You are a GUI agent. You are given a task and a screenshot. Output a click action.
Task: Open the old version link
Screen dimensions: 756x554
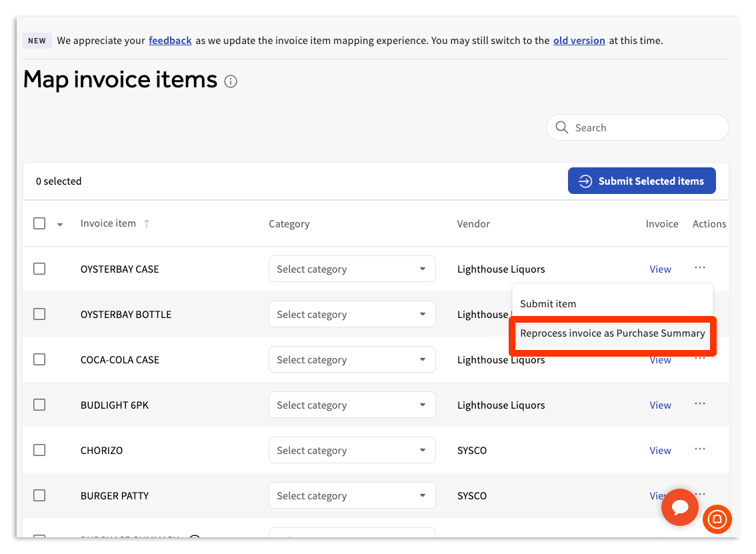pos(579,41)
